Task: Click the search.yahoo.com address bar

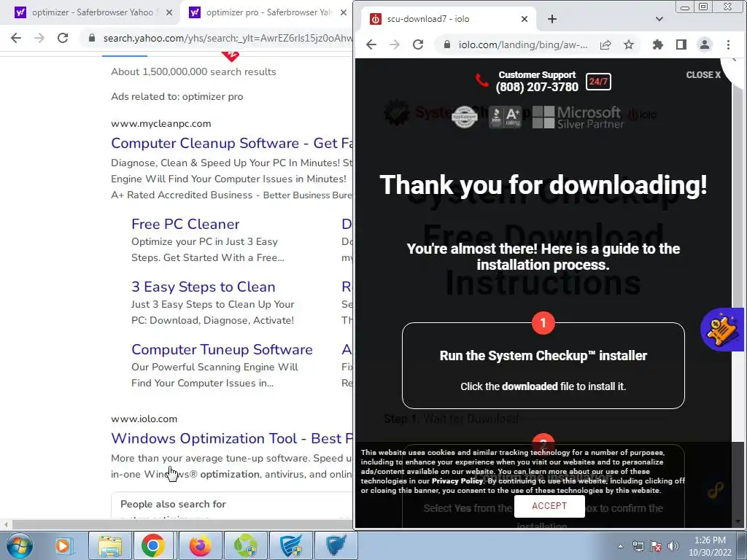Action: 219,38
